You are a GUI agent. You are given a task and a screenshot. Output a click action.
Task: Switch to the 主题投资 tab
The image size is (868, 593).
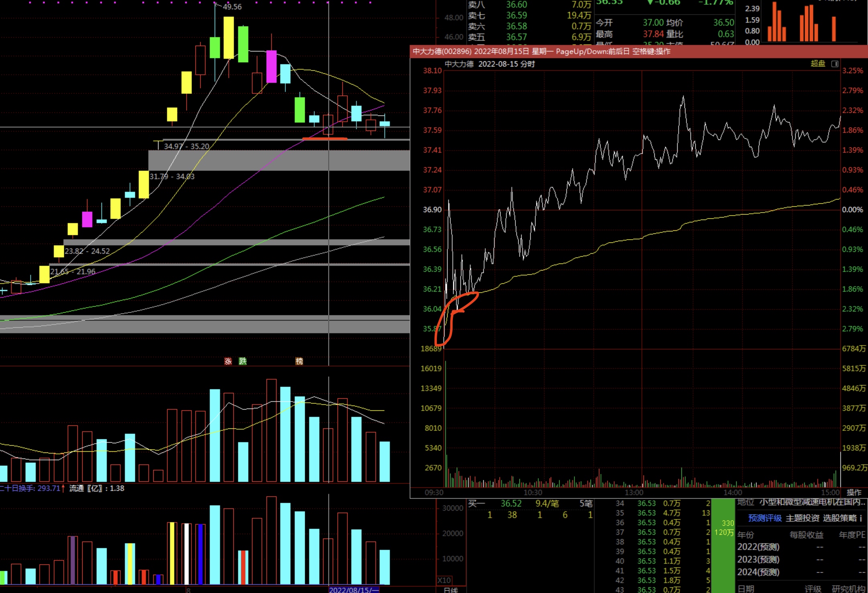(802, 518)
